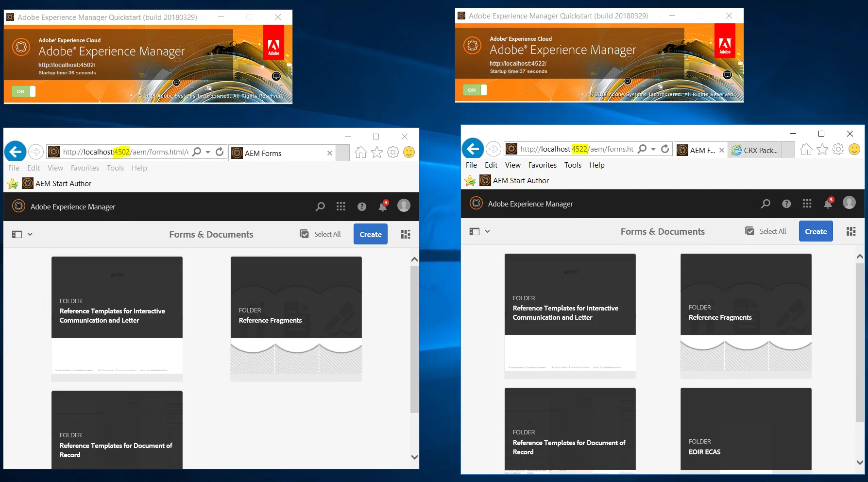Image resolution: width=868 pixels, height=482 pixels.
Task: Click Select All in the 4502 Forms page
Action: 321,234
